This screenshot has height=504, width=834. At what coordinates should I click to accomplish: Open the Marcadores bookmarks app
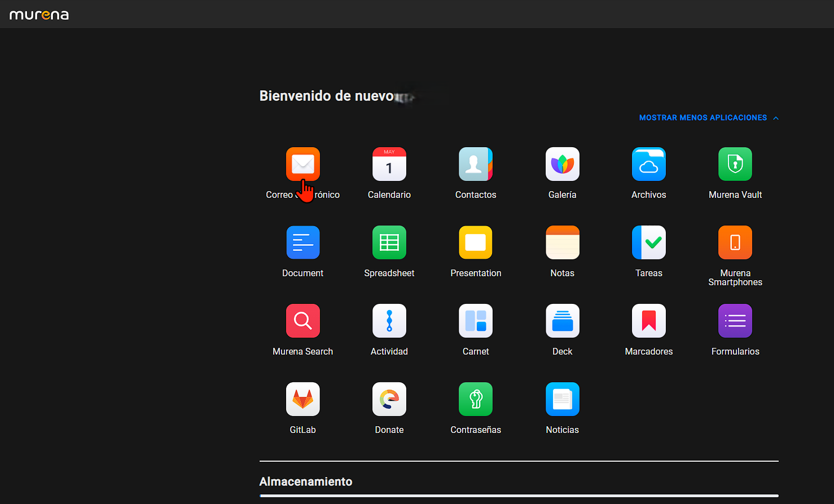coord(648,321)
